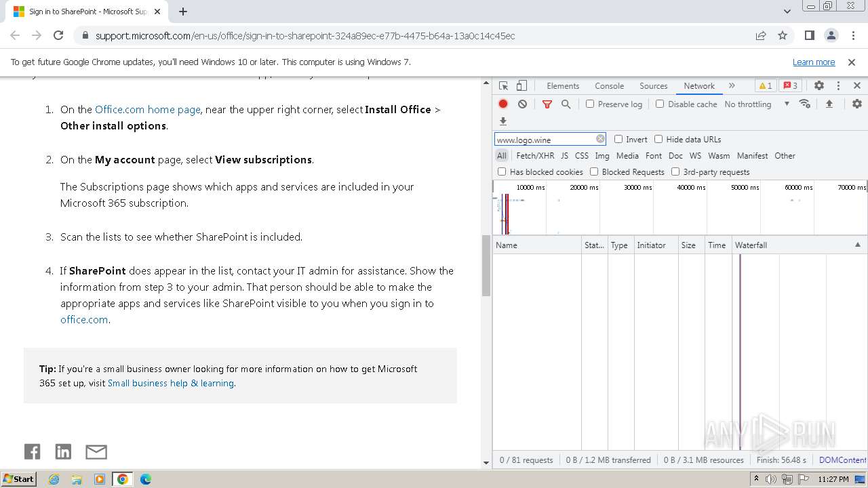Open the office.com link in step 4
Screen dimensions: 868x488
(84, 319)
